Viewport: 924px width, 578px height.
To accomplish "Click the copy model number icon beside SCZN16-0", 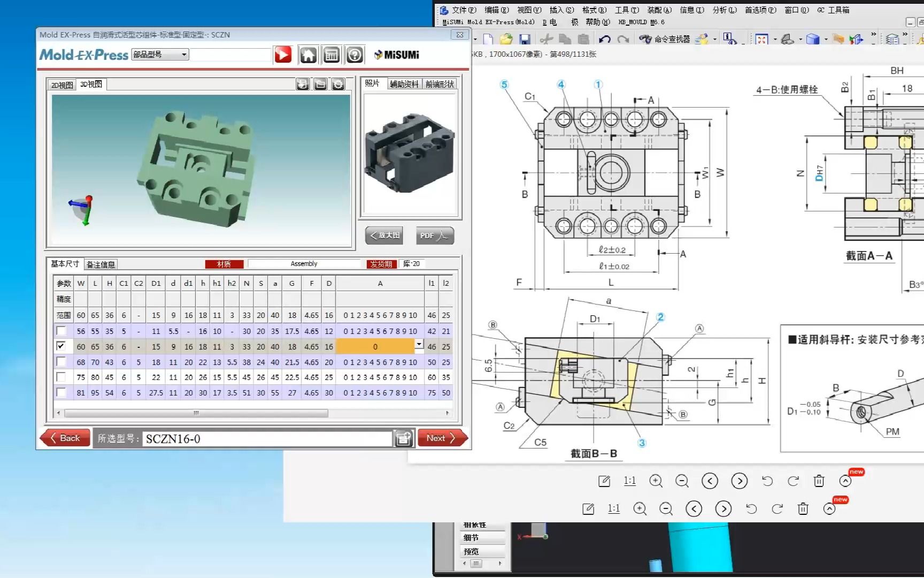I will (x=404, y=438).
